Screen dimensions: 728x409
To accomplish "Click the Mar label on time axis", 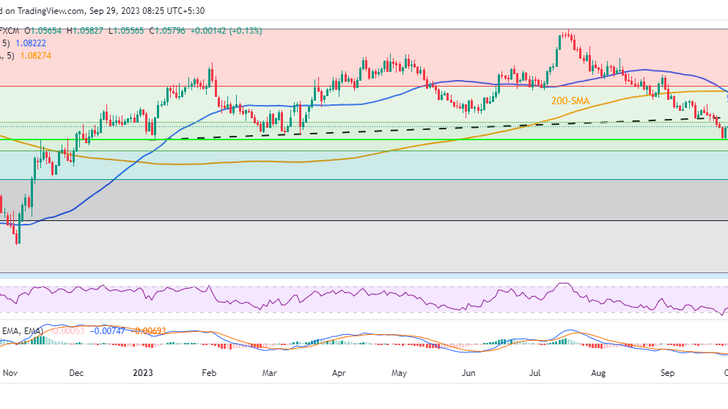I will pos(269,373).
